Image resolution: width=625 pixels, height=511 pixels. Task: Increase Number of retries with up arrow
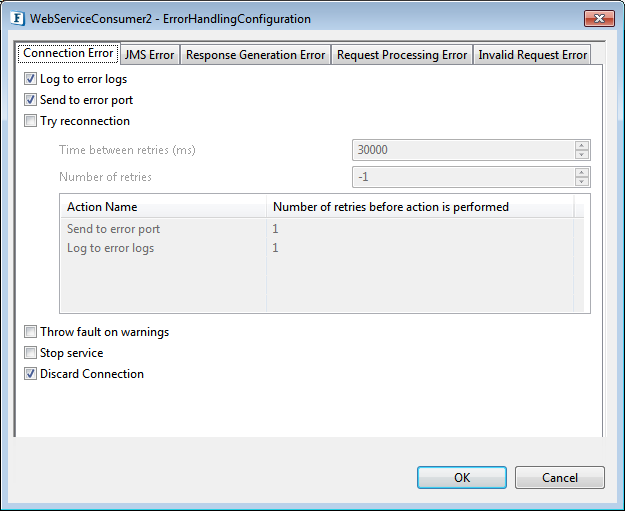(x=582, y=173)
